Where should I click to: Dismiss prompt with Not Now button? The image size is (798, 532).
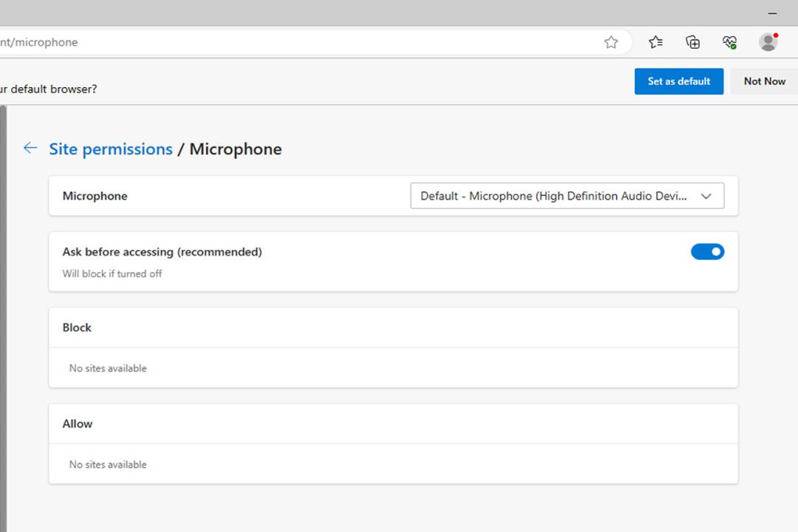765,81
